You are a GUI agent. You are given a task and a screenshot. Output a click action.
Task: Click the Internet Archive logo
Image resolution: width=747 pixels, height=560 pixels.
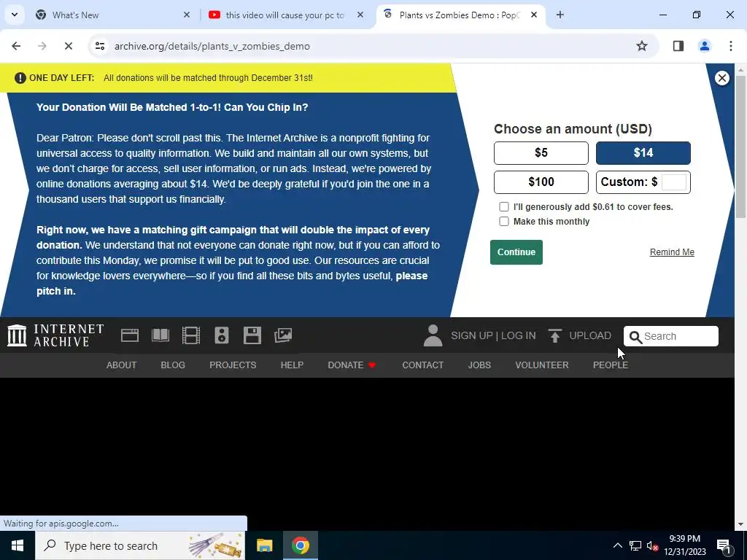(x=55, y=335)
